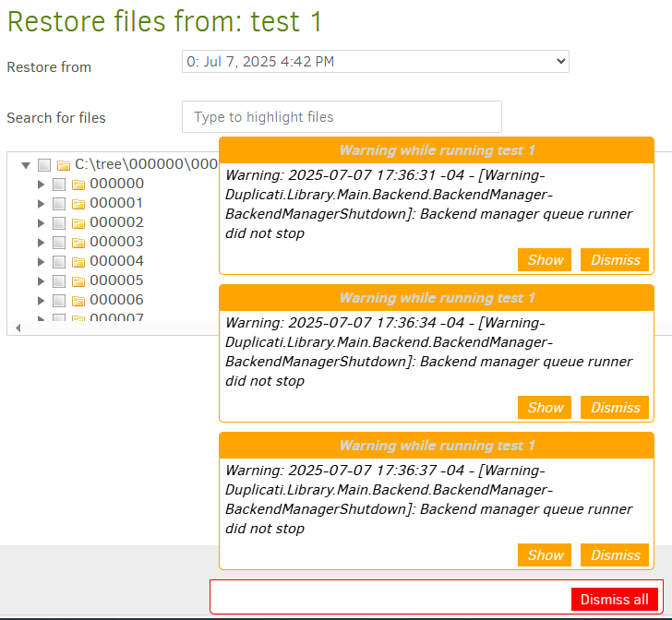The width and height of the screenshot is (672, 620).
Task: Select the 000005 folder name
Action: tap(116, 280)
